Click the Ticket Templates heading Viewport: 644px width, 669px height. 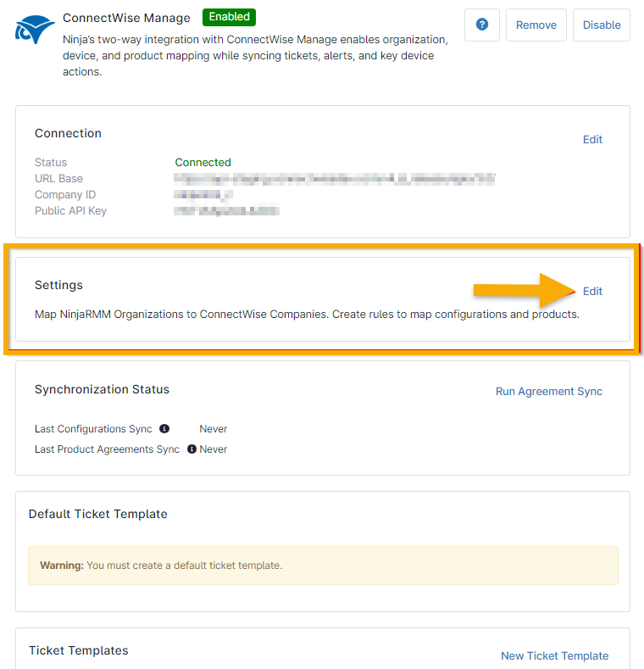click(78, 650)
